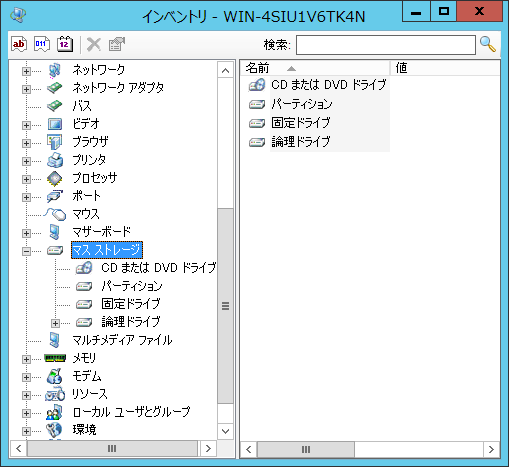Sort by the 名前 column header
This screenshot has width=509, height=467.
(315, 68)
